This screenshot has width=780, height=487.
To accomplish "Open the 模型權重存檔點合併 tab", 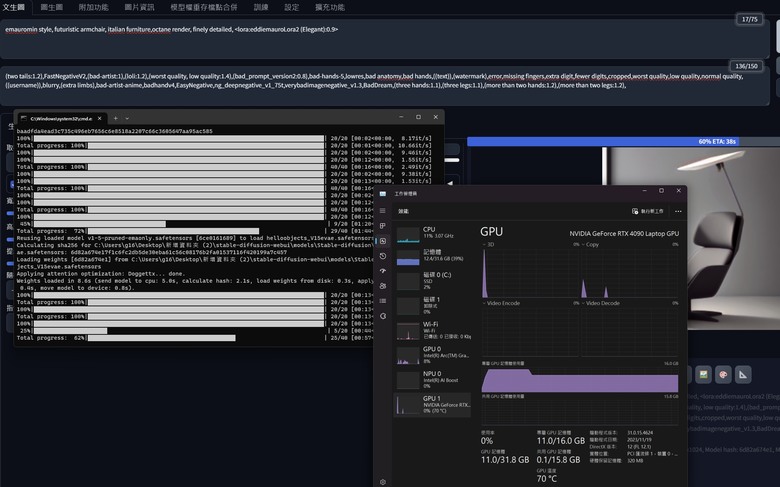I will [x=204, y=7].
